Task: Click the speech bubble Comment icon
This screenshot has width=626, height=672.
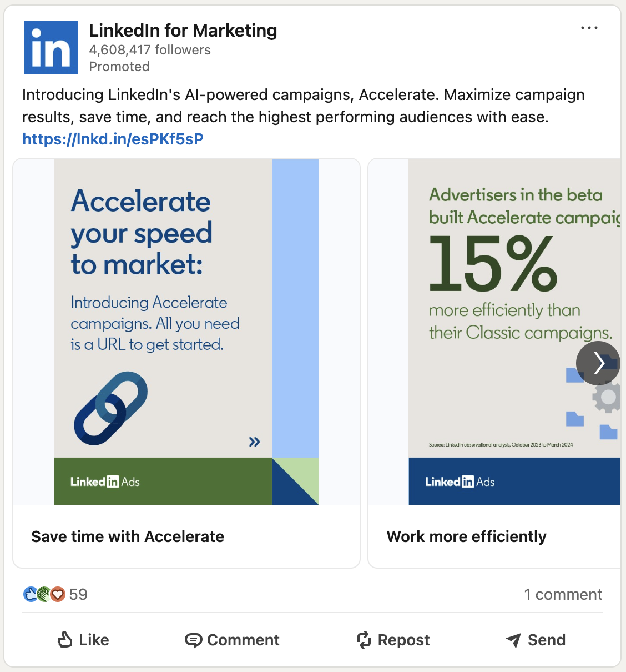Action: pyautogui.click(x=193, y=640)
